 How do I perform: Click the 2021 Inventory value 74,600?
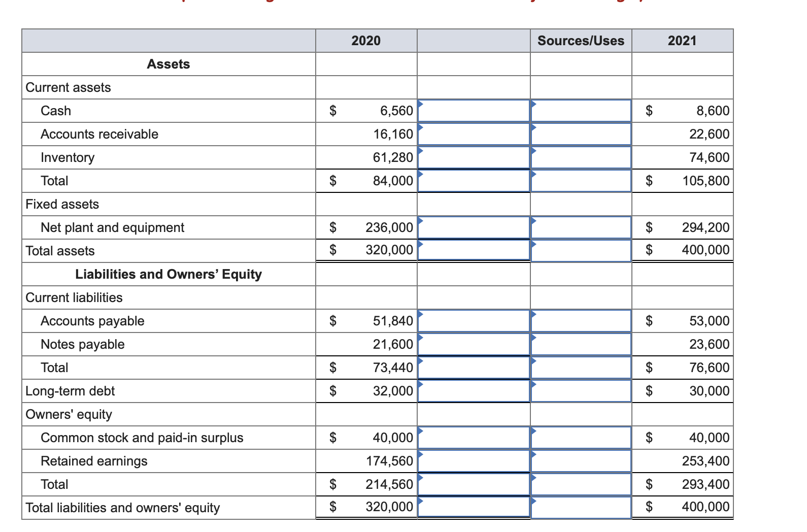point(710,157)
